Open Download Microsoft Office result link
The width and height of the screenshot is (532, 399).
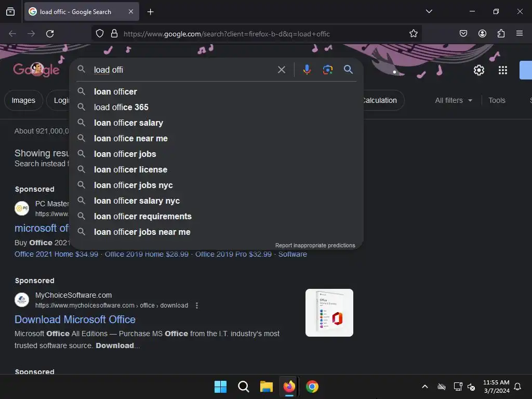(x=75, y=320)
